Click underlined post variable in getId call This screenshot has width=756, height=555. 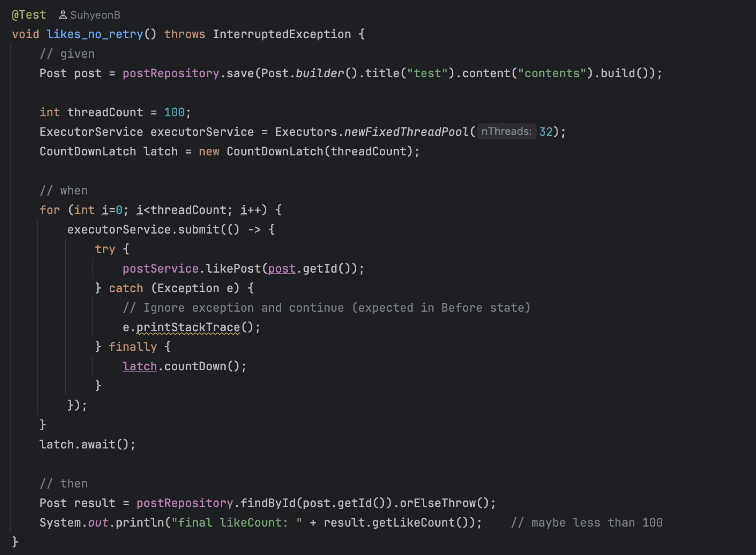tap(282, 269)
